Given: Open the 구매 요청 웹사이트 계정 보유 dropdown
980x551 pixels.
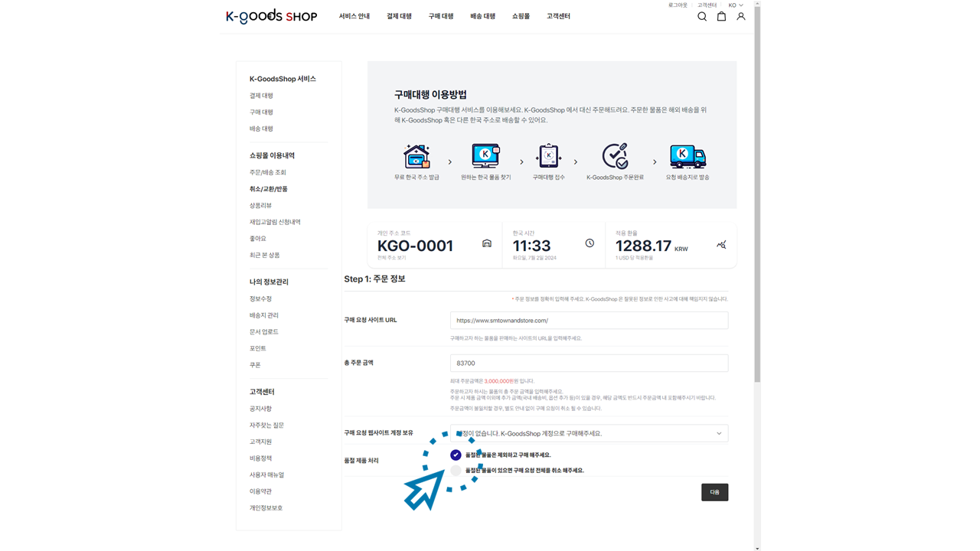Looking at the screenshot, I should (589, 433).
